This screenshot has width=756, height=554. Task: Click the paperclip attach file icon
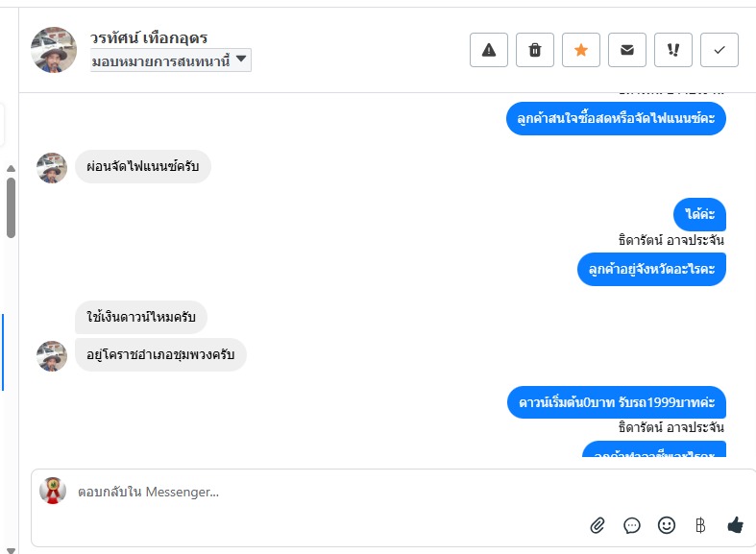pyautogui.click(x=597, y=525)
